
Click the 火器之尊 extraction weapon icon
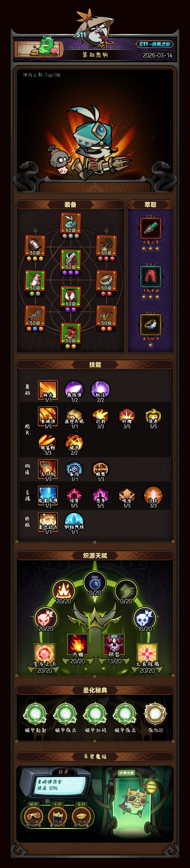click(151, 229)
